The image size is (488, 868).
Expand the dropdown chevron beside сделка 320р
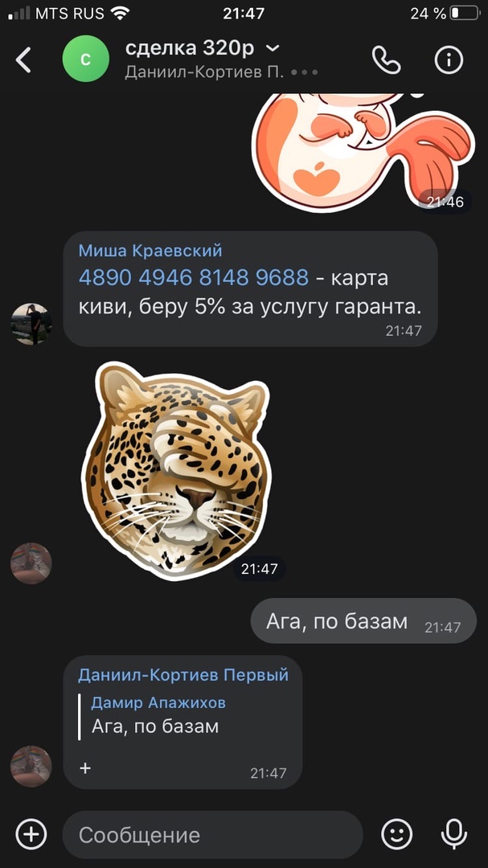point(273,49)
